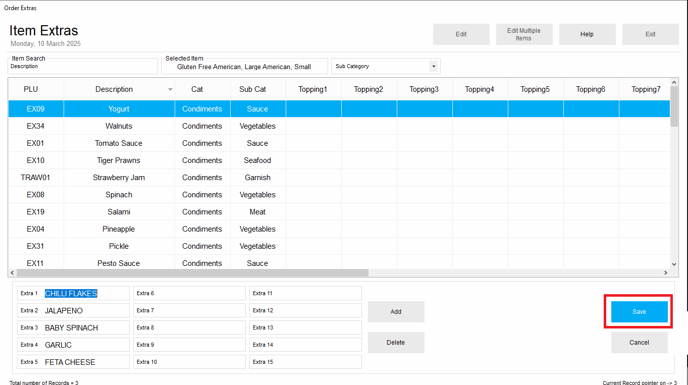Click the Sub Cat column header
688x385 pixels.
click(x=258, y=89)
